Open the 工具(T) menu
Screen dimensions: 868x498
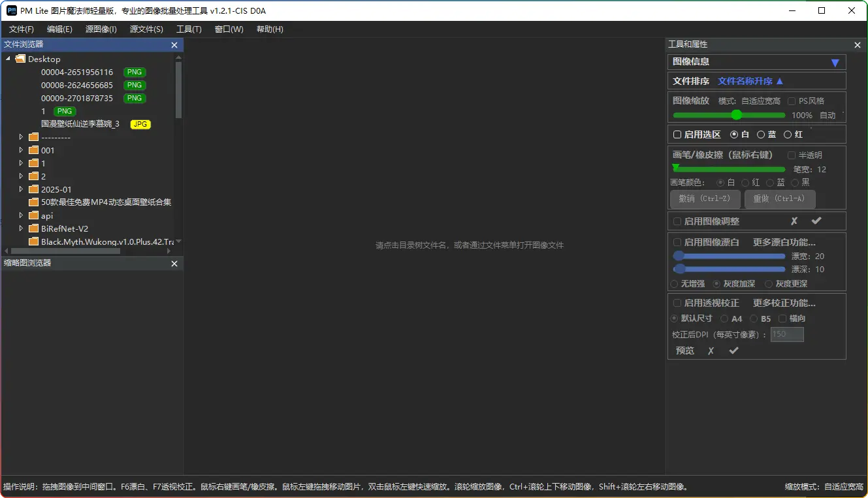pyautogui.click(x=189, y=29)
